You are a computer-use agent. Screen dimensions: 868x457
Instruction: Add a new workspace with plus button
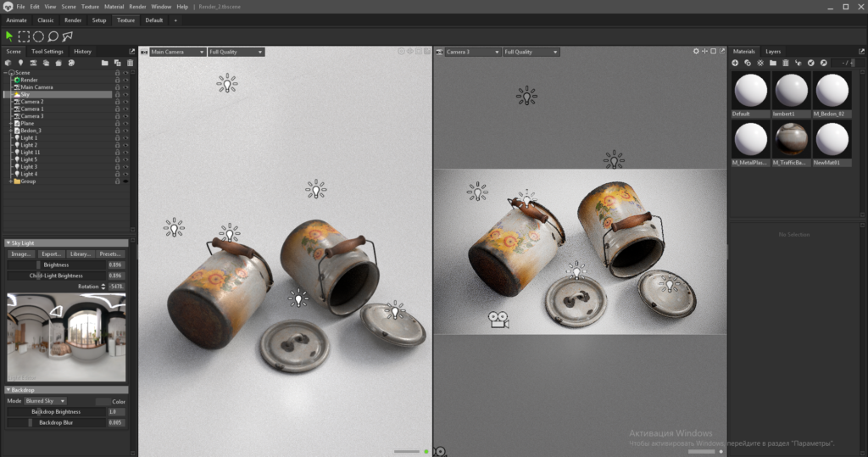coord(175,20)
